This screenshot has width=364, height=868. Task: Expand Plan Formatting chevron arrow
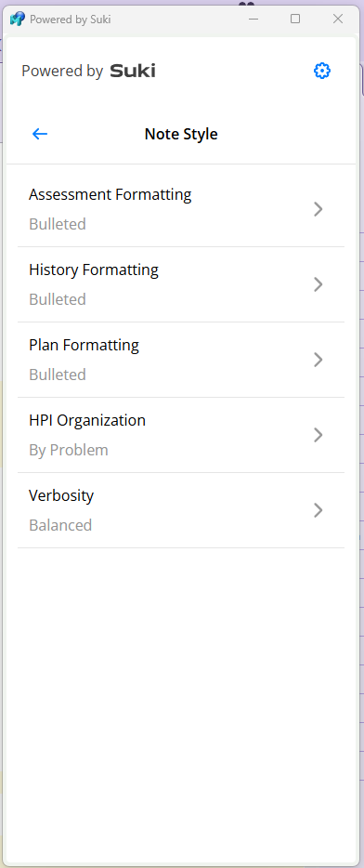coord(318,360)
